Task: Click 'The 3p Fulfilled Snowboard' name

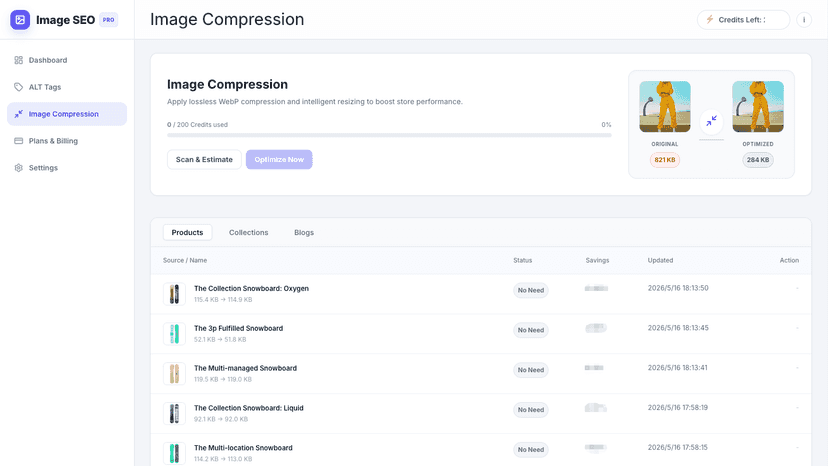Action: [x=239, y=328]
